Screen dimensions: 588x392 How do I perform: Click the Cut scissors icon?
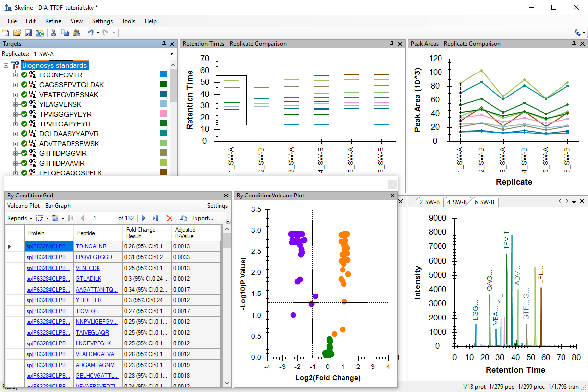[54, 33]
